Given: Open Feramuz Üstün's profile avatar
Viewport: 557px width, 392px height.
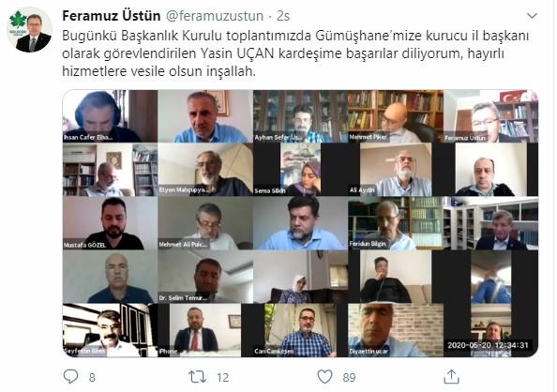Looking at the screenshot, I should pos(29,30).
